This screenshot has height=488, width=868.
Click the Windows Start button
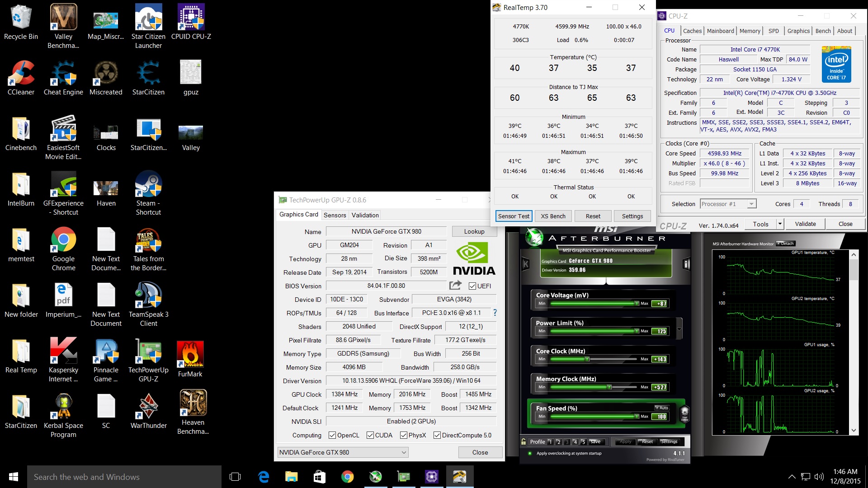click(14, 477)
